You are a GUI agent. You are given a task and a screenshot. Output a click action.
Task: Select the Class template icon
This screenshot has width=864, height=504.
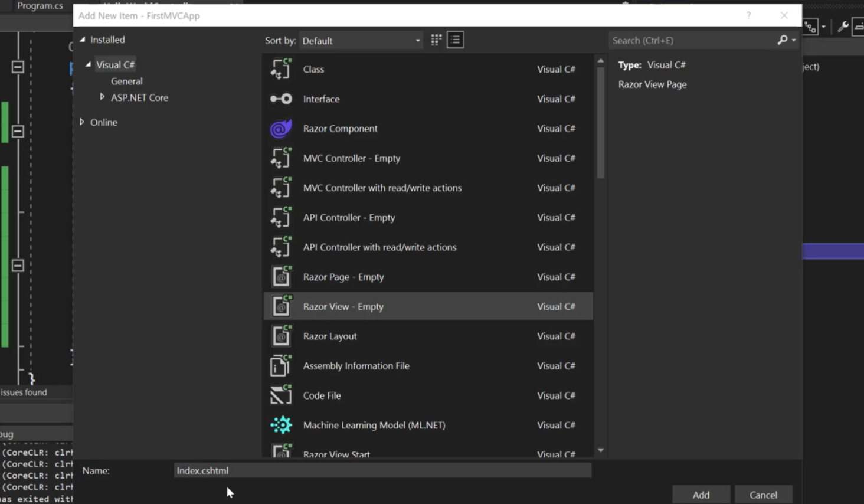tap(281, 69)
